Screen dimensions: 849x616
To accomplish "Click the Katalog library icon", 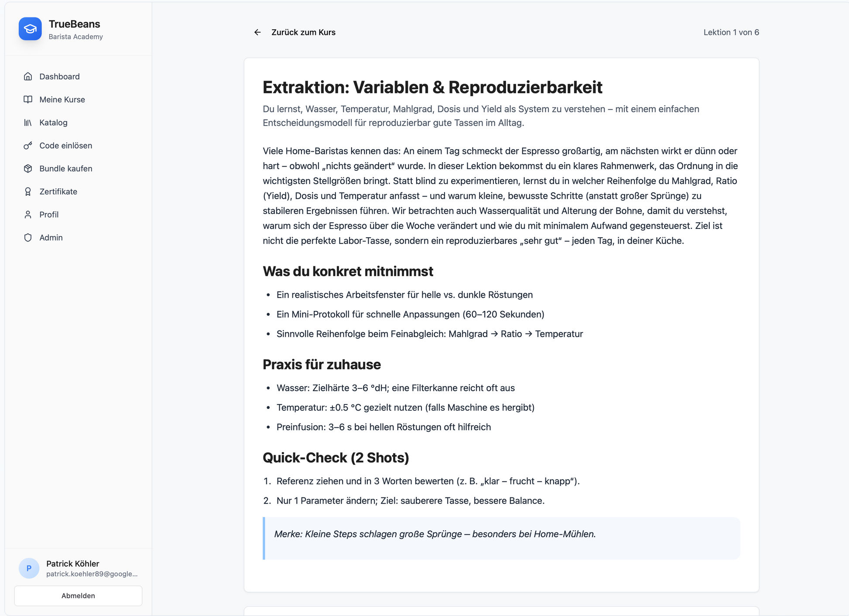I will pos(28,123).
